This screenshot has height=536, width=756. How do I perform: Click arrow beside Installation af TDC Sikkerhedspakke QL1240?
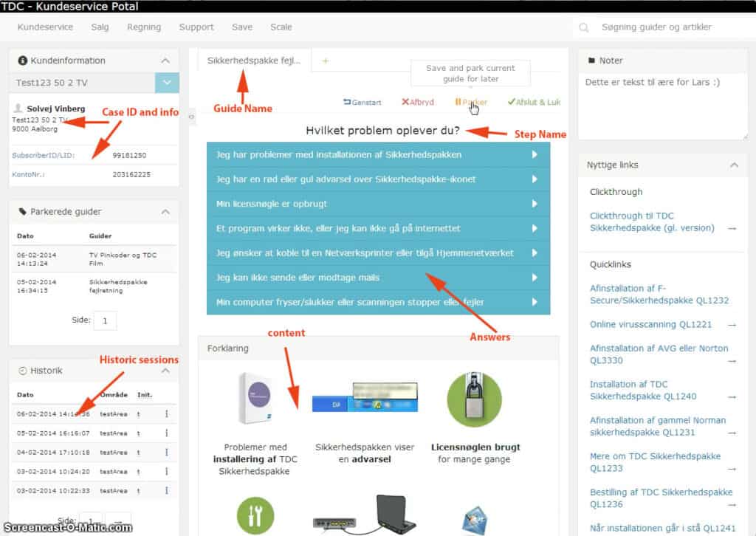732,397
